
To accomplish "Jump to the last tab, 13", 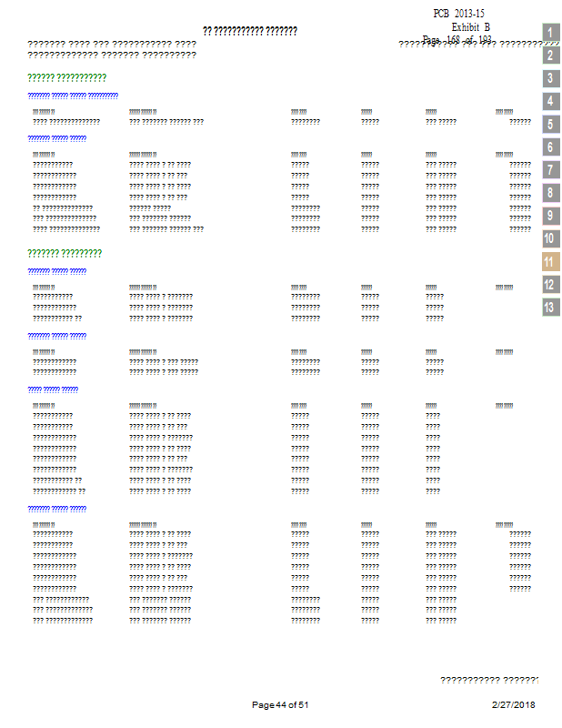I will point(550,308).
